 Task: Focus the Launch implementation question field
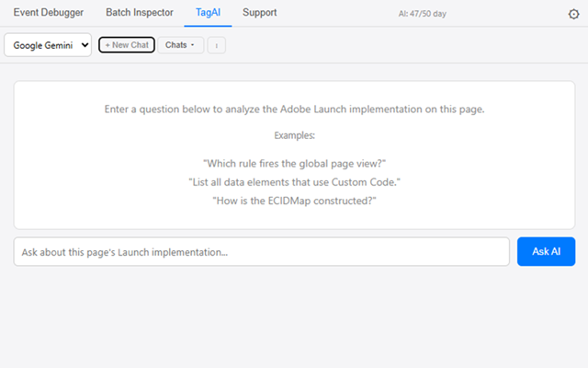pos(261,251)
